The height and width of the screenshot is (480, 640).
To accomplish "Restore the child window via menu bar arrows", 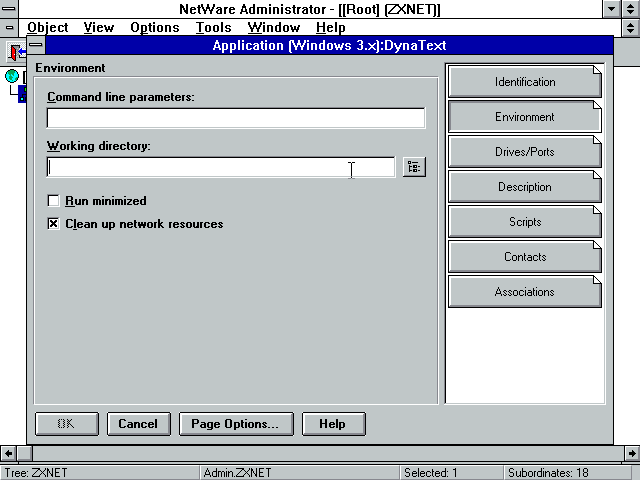I will (x=631, y=27).
